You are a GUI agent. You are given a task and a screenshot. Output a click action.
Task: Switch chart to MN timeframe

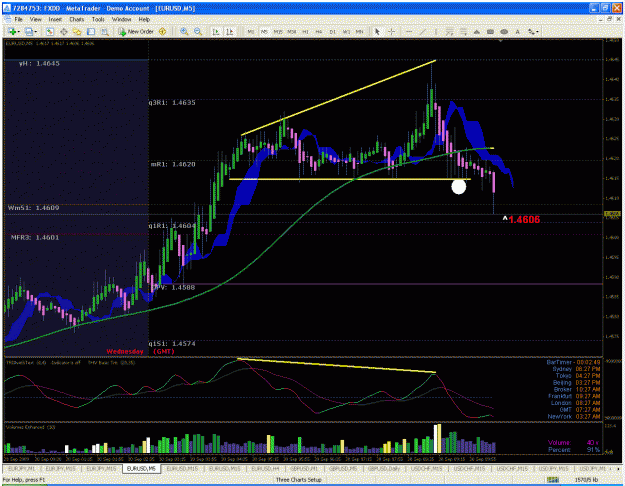coord(360,31)
